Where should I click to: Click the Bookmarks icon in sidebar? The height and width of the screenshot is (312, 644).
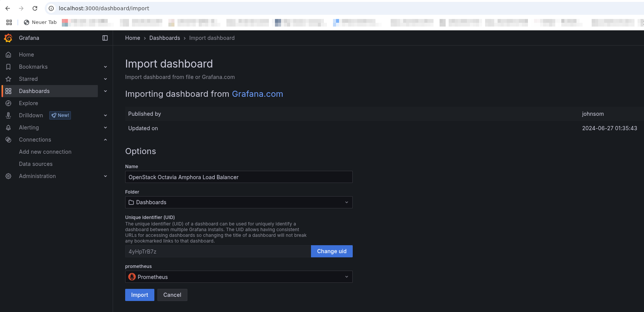[x=8, y=67]
